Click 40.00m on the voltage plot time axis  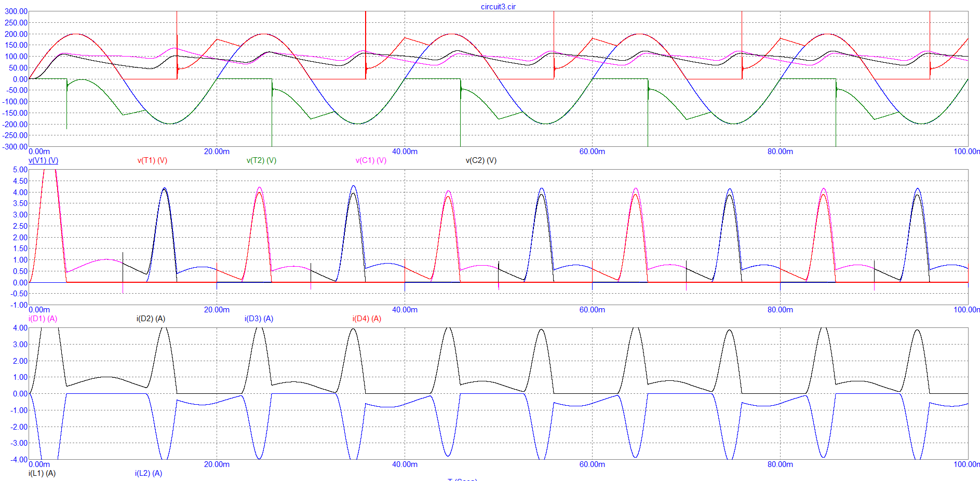point(405,152)
